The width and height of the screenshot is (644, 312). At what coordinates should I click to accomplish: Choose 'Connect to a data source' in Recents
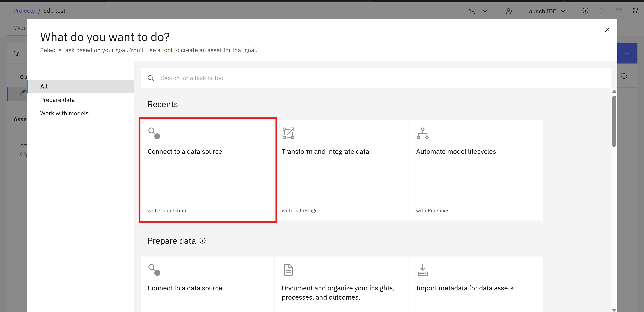208,170
